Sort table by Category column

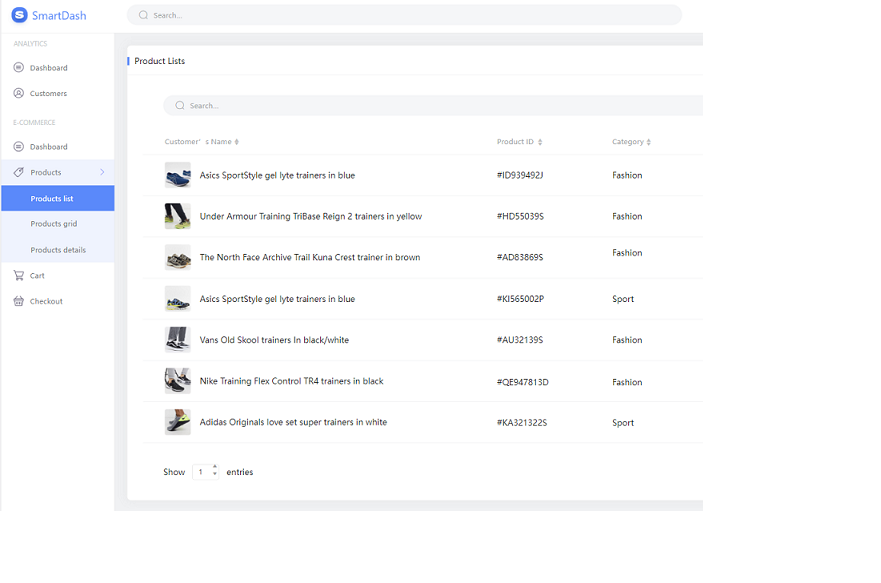click(x=649, y=142)
